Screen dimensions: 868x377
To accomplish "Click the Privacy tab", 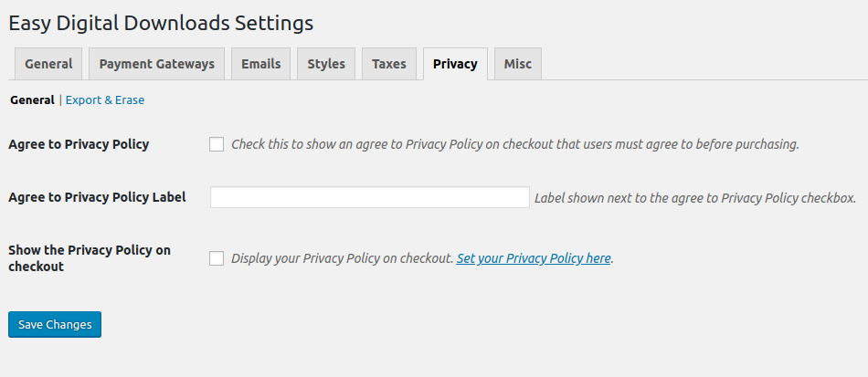I will 455,64.
